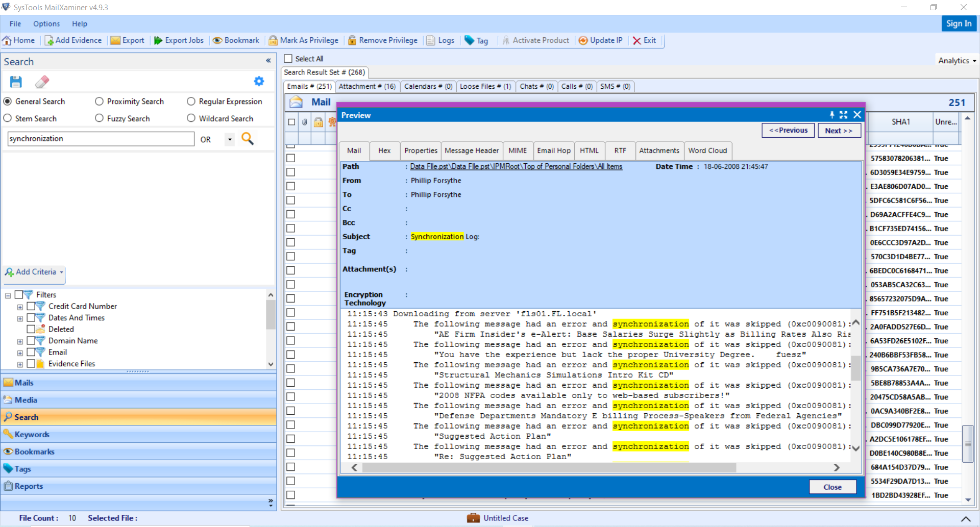Open the Analytics dropdown
This screenshot has width=980, height=527.
pyautogui.click(x=957, y=61)
